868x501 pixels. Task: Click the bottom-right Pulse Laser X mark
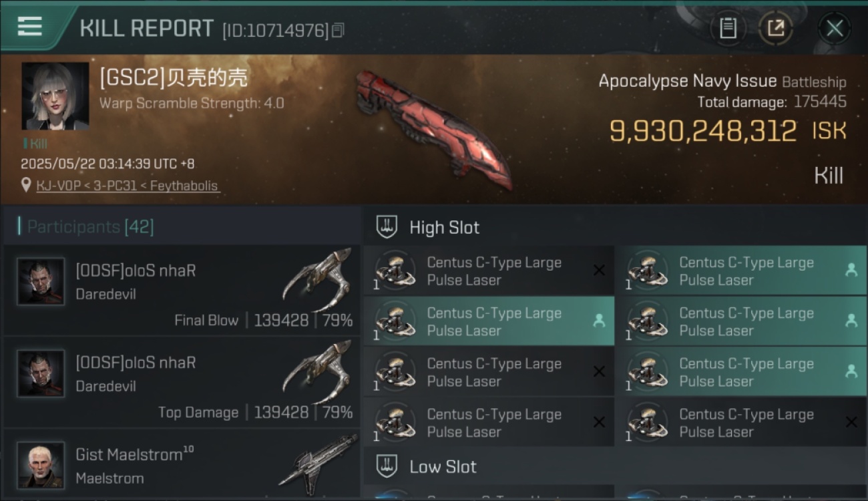(851, 422)
